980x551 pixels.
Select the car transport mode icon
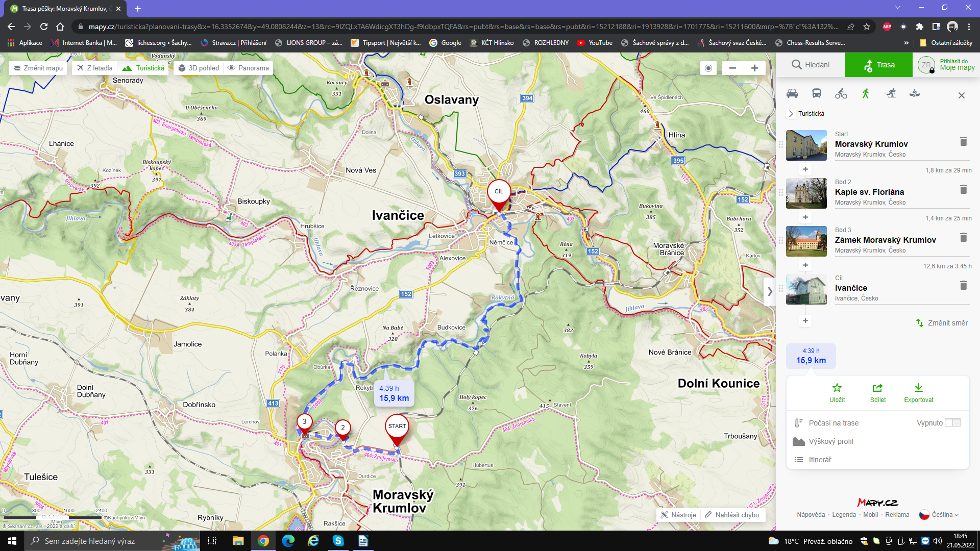792,93
